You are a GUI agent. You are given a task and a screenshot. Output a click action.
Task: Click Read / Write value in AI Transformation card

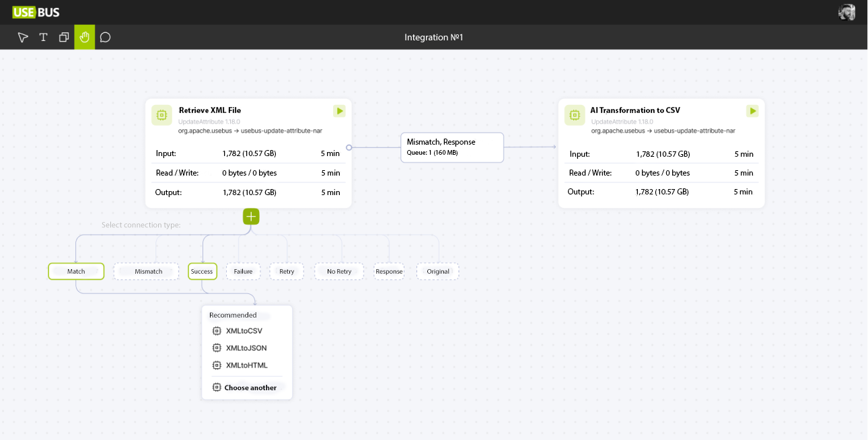pyautogui.click(x=663, y=173)
